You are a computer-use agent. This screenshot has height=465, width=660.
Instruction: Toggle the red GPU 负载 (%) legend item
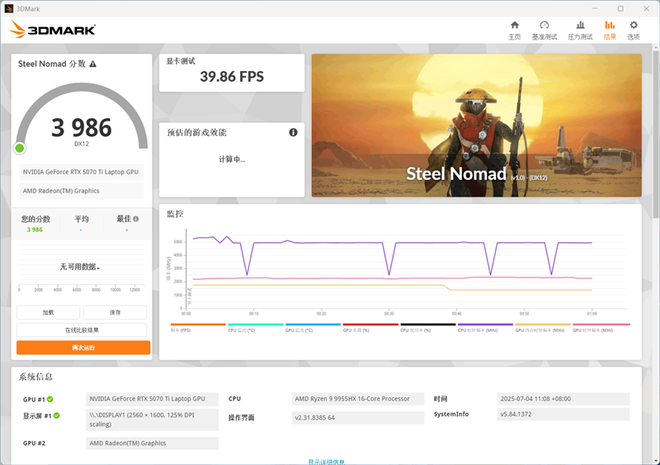(370, 325)
